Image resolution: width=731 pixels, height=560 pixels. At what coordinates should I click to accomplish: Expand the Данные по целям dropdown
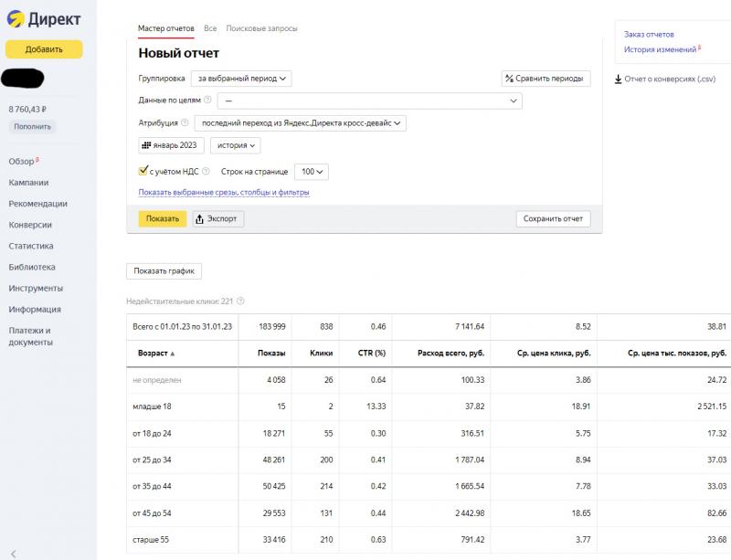point(370,100)
